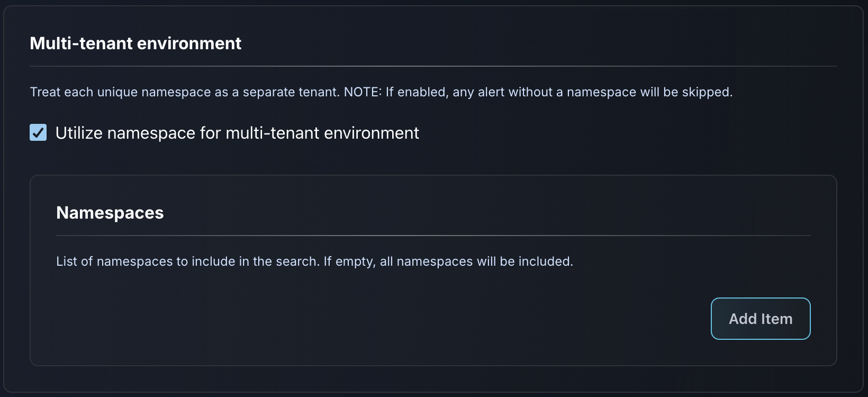Click the "Utilize namespace for multi-tenant environment" label

(237, 133)
